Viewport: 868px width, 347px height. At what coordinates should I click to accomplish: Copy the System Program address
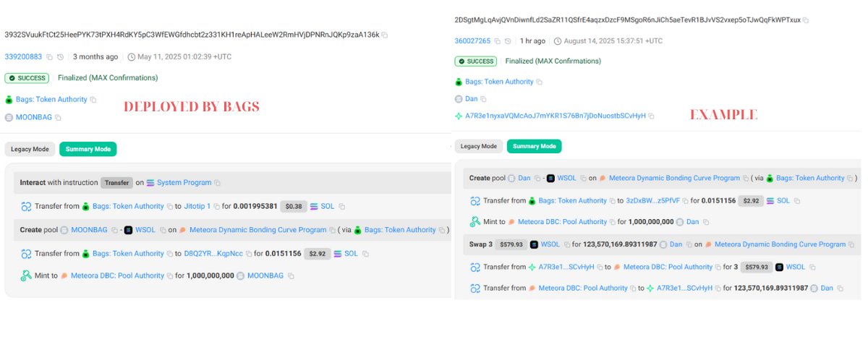pyautogui.click(x=218, y=183)
